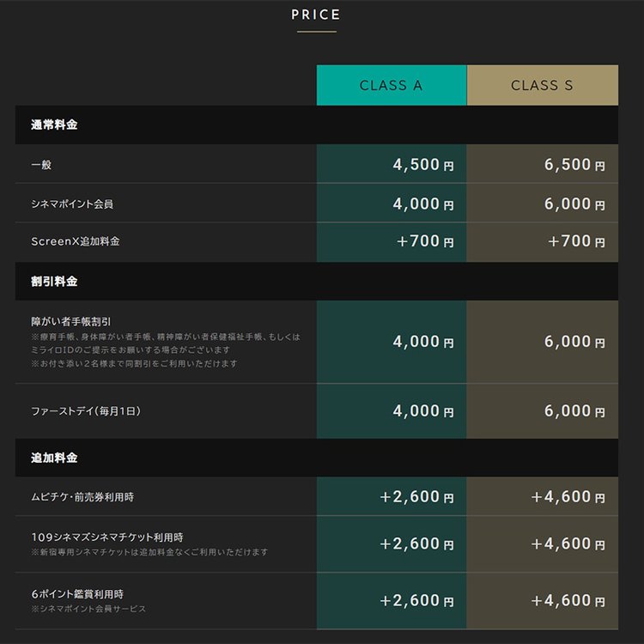
Task: Select the Class A ムビチケ +2,600円 cell
Action: click(416, 497)
